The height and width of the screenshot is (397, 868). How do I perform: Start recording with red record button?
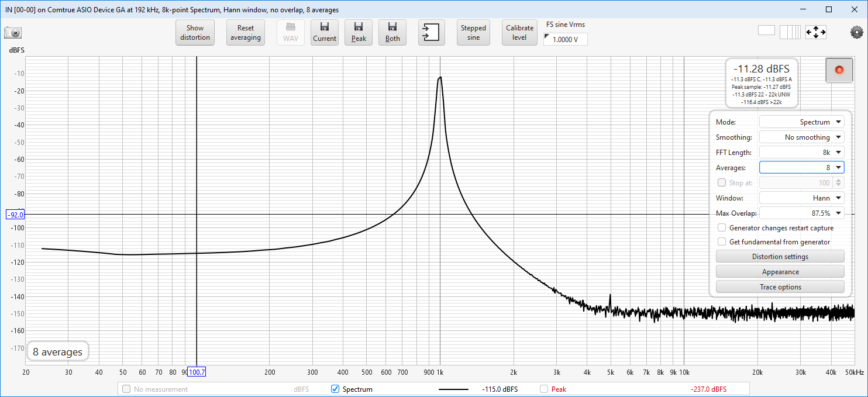[x=839, y=70]
